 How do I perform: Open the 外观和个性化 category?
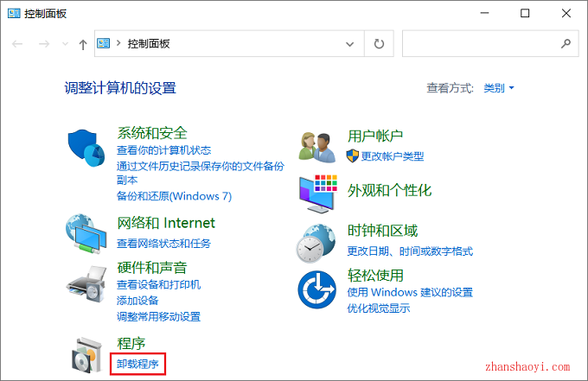tap(390, 190)
